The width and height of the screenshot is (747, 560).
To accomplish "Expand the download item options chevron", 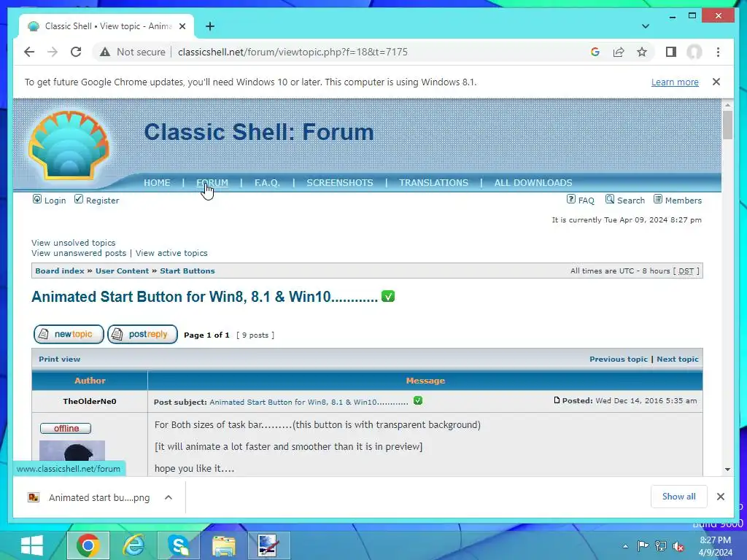I will tap(169, 497).
